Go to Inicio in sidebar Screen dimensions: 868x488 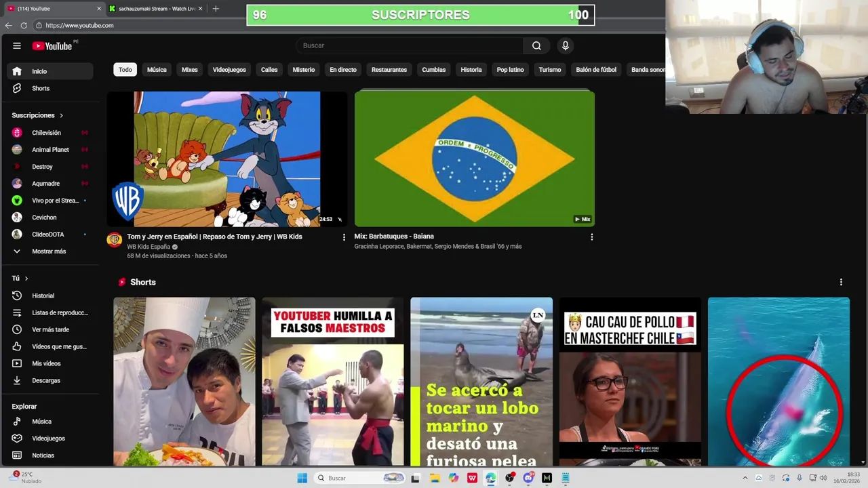click(x=50, y=71)
